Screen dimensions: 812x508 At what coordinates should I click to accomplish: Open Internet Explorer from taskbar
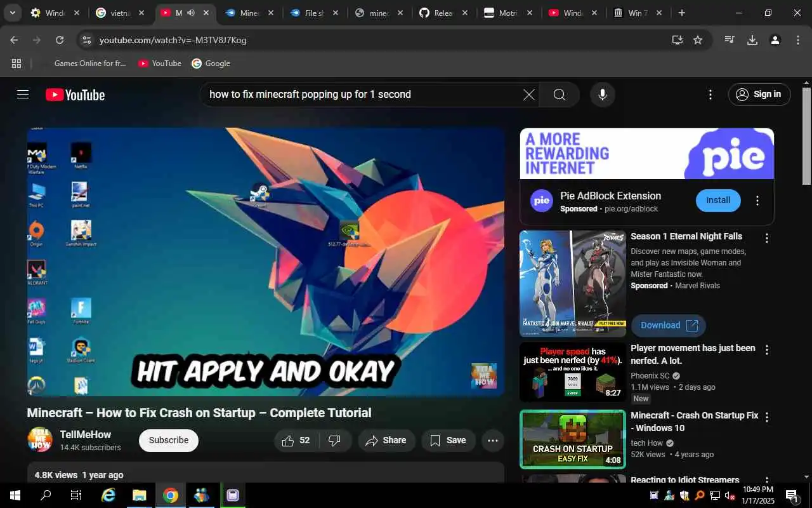pyautogui.click(x=108, y=495)
